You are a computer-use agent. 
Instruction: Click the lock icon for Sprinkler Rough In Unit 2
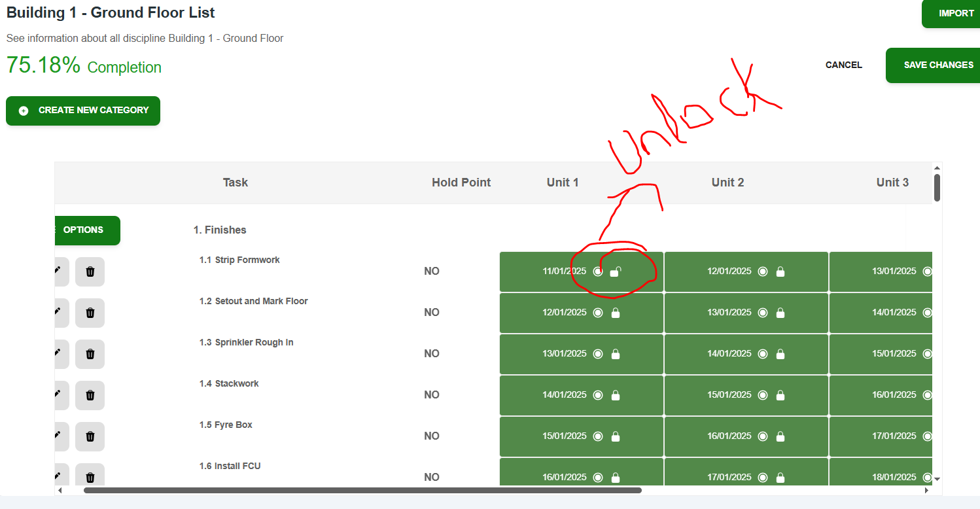click(x=780, y=355)
